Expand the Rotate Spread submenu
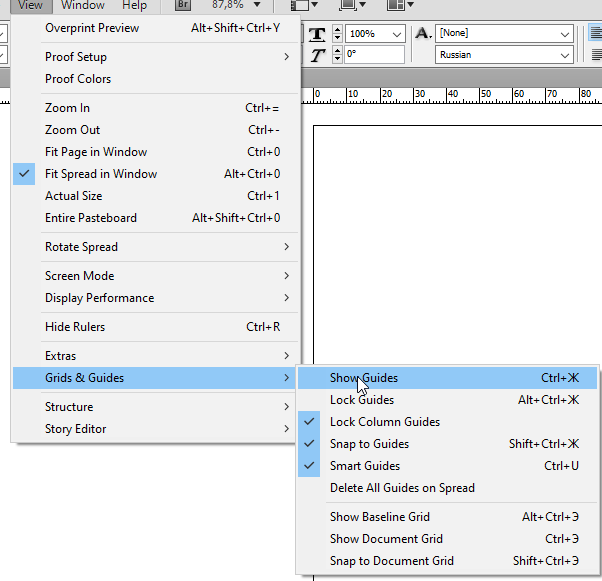Image resolution: width=602 pixels, height=581 pixels. tap(156, 247)
